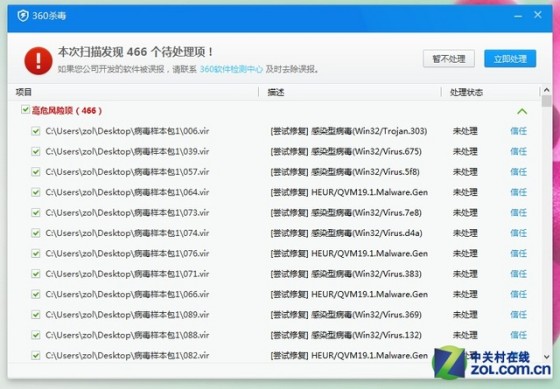560x389 pixels.
Task: Toggle checkbox for 089.vir
Action: pyautogui.click(x=36, y=314)
